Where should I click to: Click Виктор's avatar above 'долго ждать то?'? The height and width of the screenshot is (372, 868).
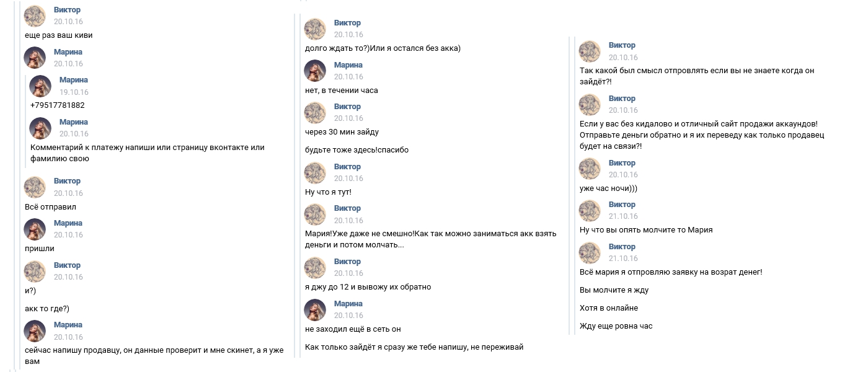[x=315, y=29]
